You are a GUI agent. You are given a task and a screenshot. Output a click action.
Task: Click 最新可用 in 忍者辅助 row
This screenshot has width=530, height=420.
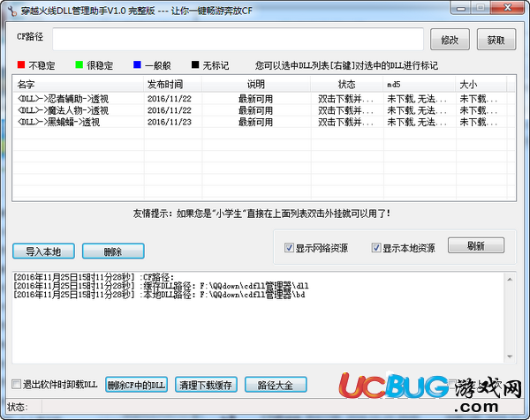255,99
